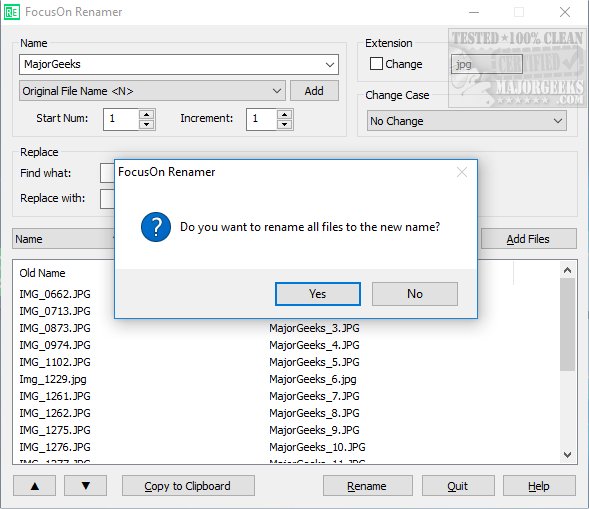The width and height of the screenshot is (589, 509).
Task: Increase Start Num with the up arrow
Action: tap(146, 115)
